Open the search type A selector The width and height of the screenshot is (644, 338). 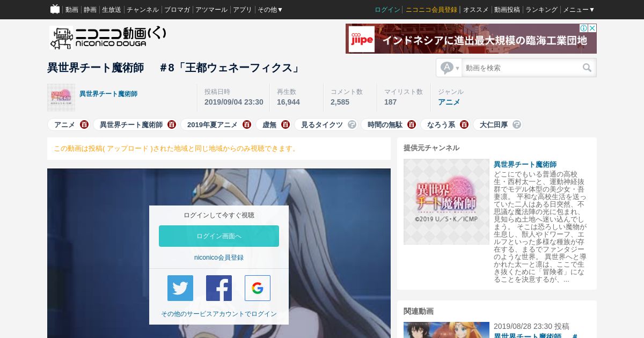click(x=450, y=68)
